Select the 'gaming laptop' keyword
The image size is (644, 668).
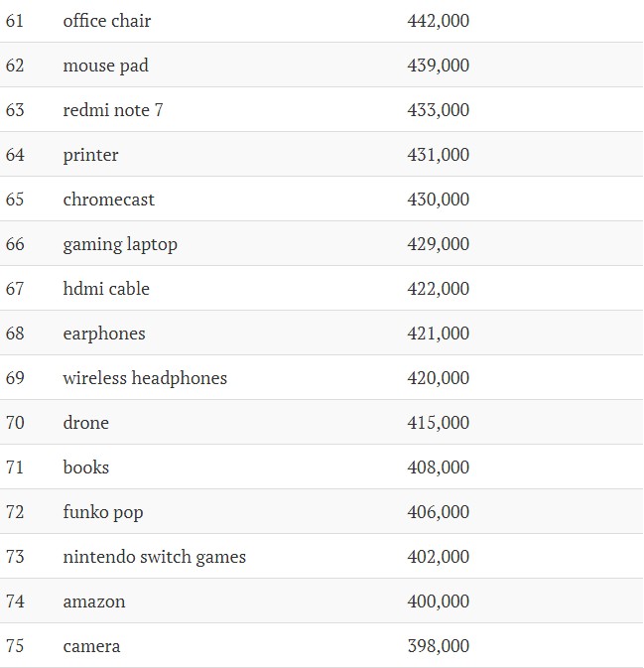point(120,244)
